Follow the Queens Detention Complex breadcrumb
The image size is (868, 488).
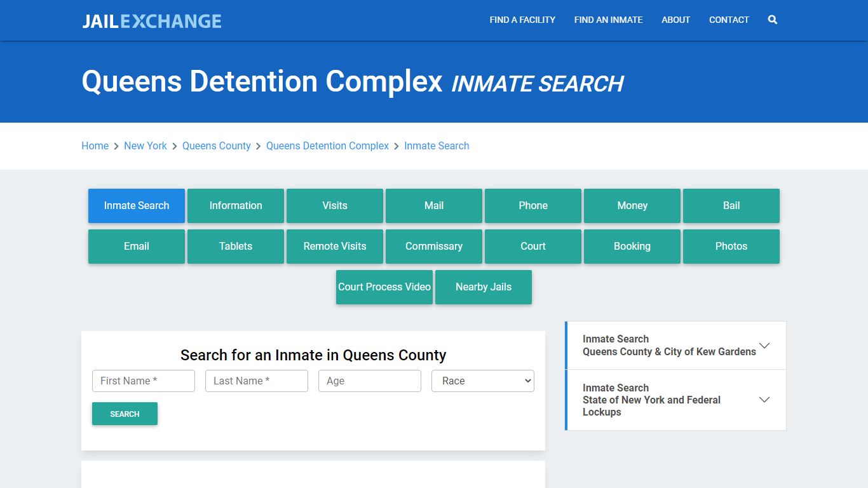(327, 146)
